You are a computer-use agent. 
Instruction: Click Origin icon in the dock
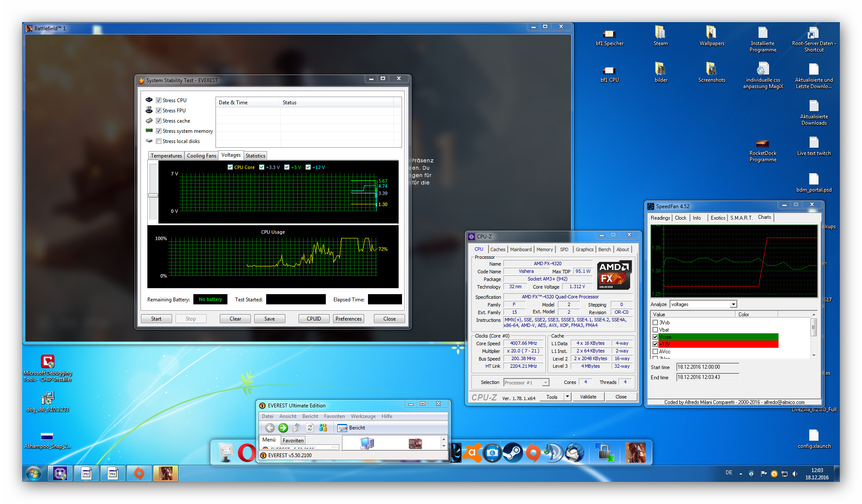click(x=533, y=452)
